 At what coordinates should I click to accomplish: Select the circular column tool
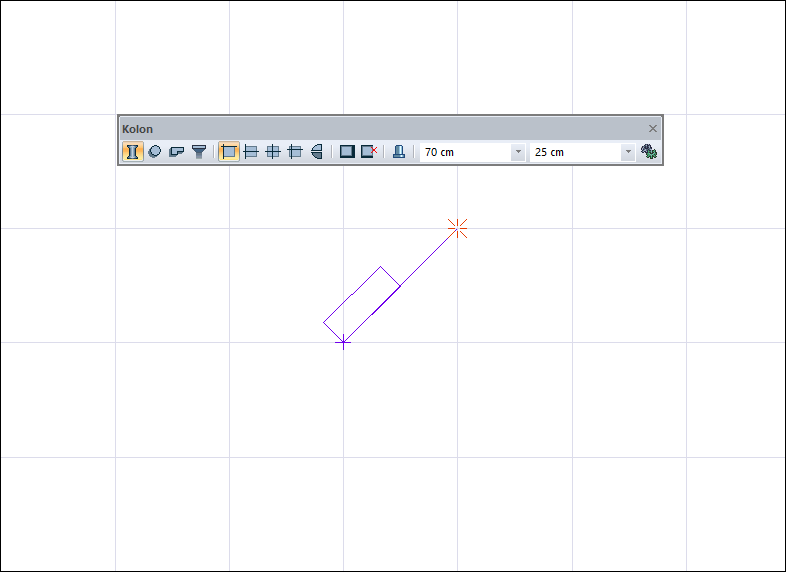tap(155, 151)
